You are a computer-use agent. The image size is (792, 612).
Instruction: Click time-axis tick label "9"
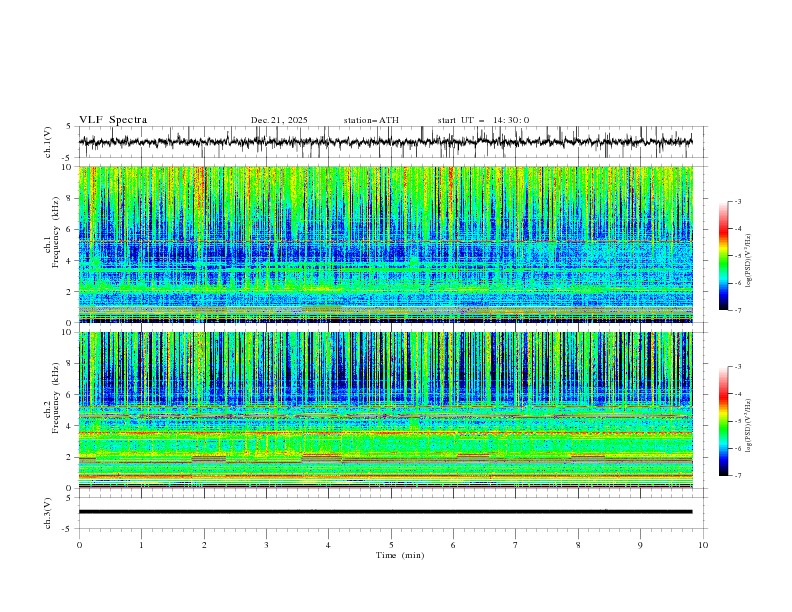click(640, 545)
